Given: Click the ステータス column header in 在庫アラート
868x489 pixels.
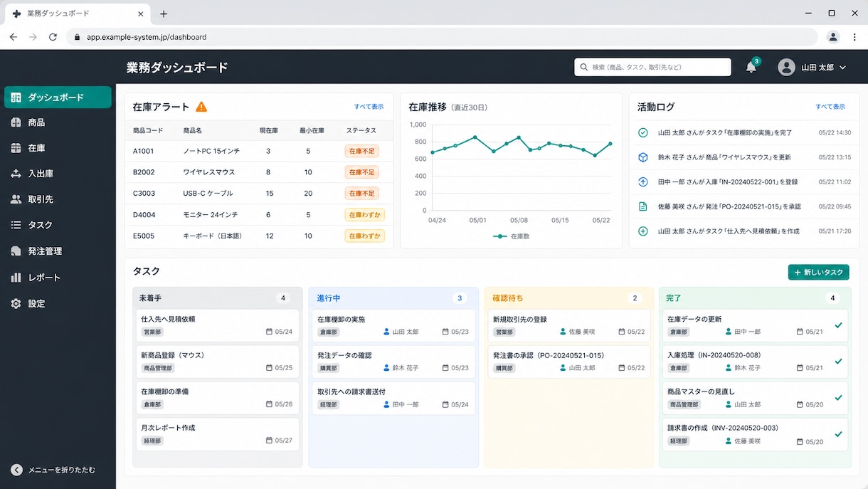Looking at the screenshot, I should 361,130.
